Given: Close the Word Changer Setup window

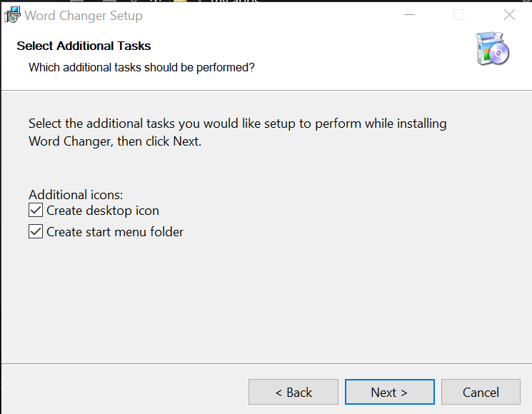Looking at the screenshot, I should [x=509, y=15].
